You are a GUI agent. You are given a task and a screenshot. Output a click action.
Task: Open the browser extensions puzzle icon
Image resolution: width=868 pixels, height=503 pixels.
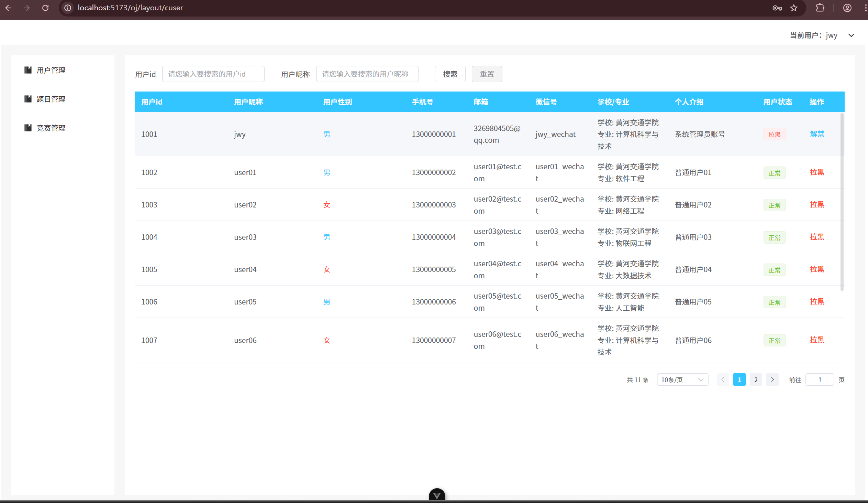click(820, 8)
